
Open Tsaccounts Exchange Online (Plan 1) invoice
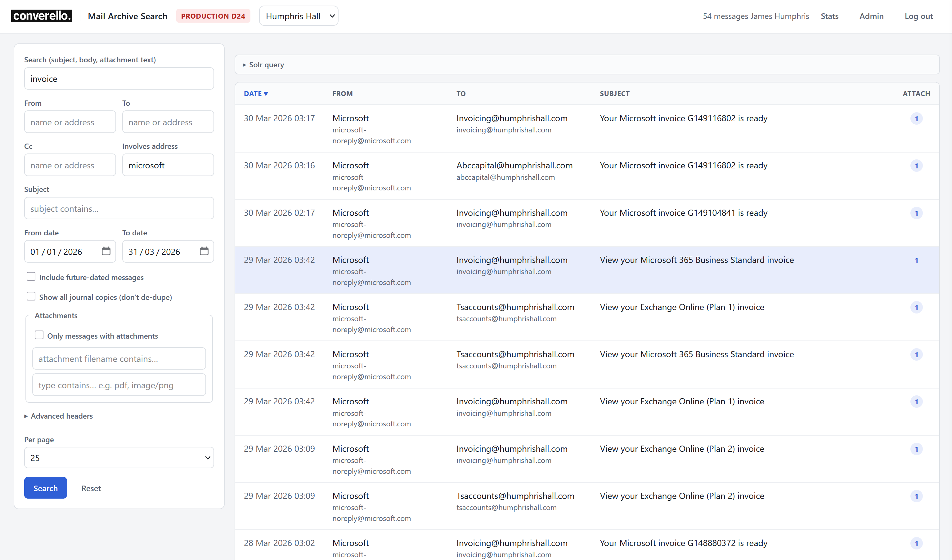[587, 318]
